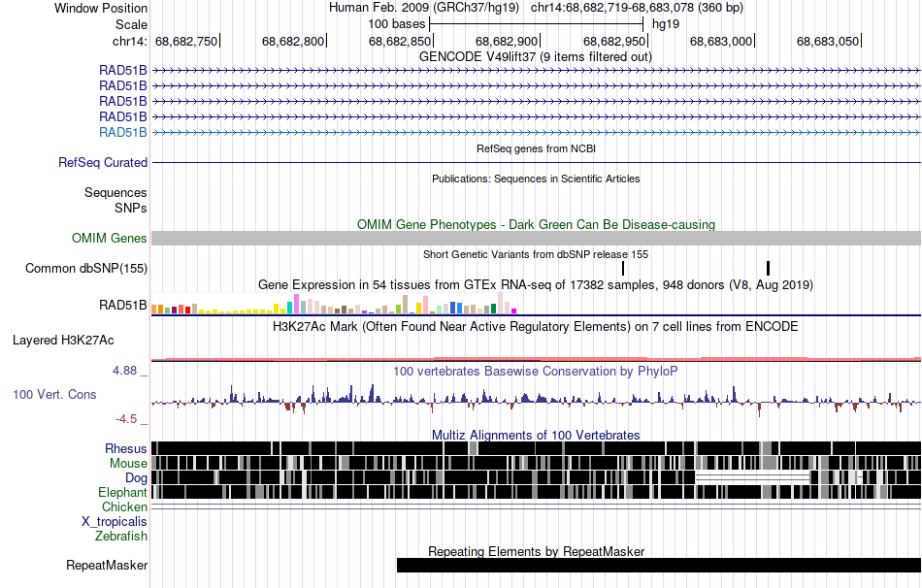Click the gap lines in Dog alignment row
Image resolution: width=922 pixels, height=588 pixels.
pos(753,477)
